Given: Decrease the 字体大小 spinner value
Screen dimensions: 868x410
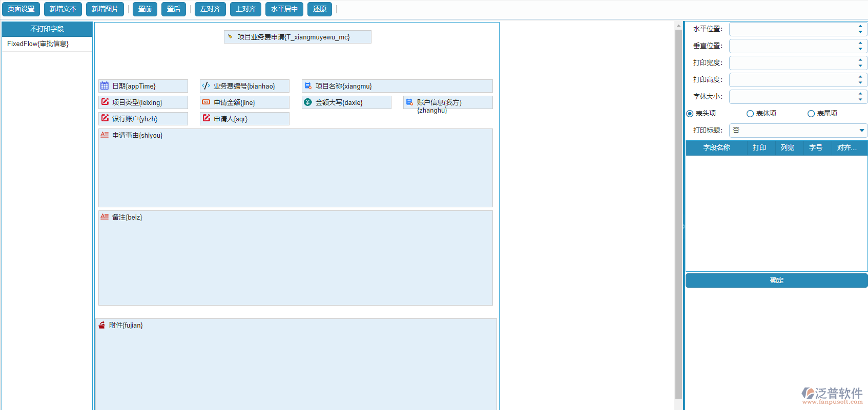Looking at the screenshot, I should 860,99.
